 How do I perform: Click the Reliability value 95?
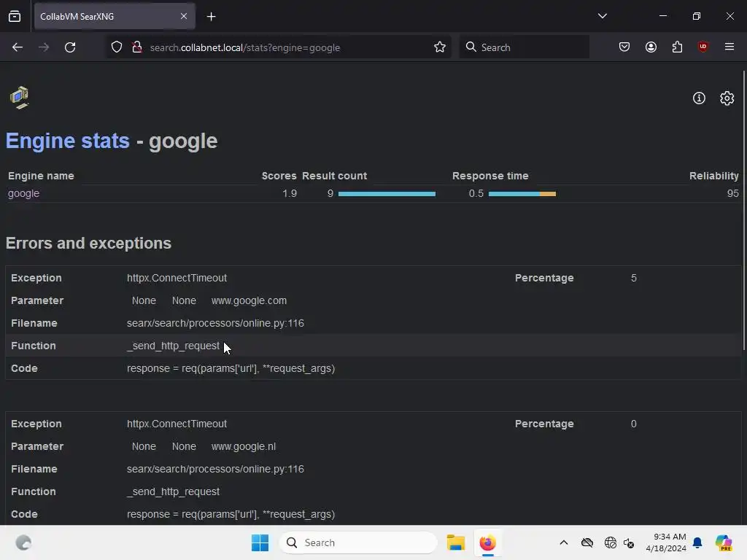732,193
